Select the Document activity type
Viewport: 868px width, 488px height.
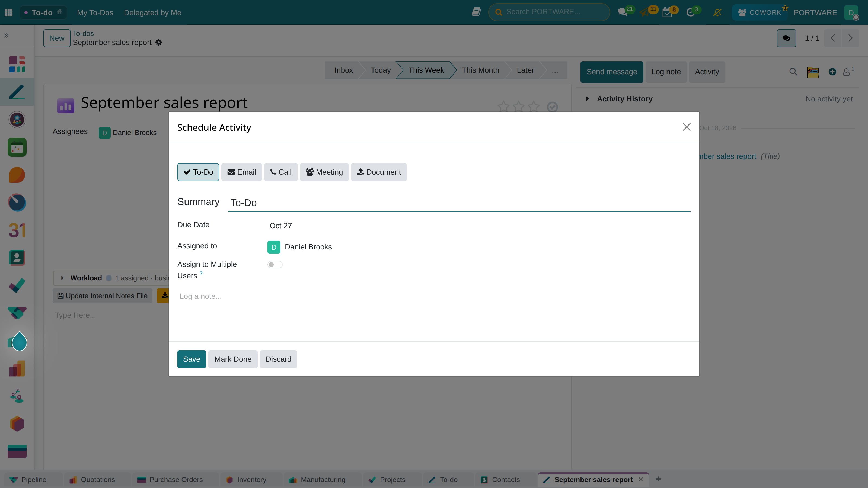(x=379, y=172)
